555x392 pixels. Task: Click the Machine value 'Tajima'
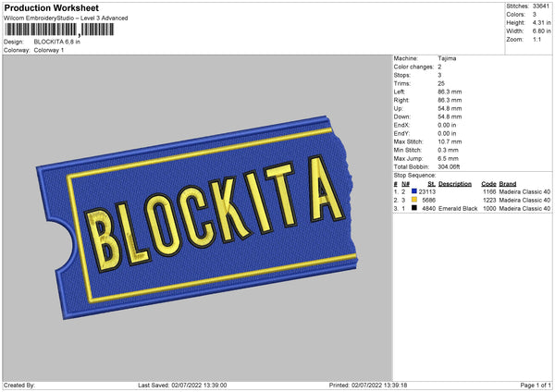(x=447, y=58)
